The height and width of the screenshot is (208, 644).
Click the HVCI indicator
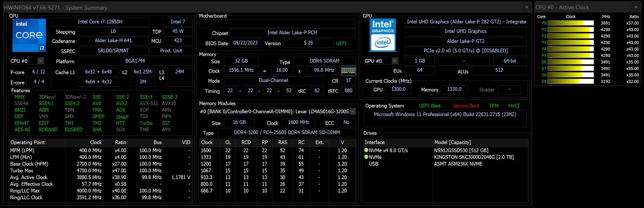[x=514, y=106]
